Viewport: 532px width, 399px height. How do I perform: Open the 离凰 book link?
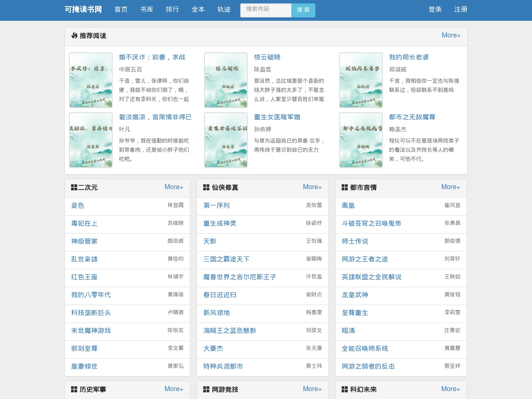(x=348, y=205)
